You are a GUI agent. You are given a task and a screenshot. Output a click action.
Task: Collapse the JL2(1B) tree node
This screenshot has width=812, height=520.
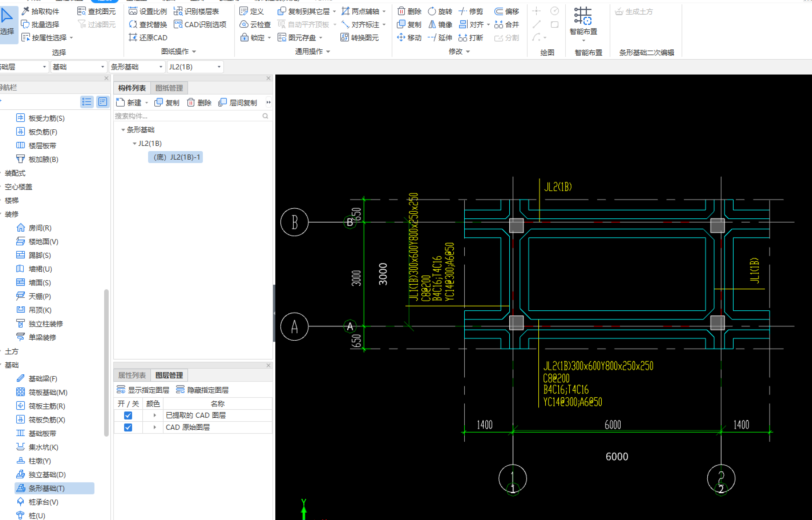pyautogui.click(x=135, y=144)
